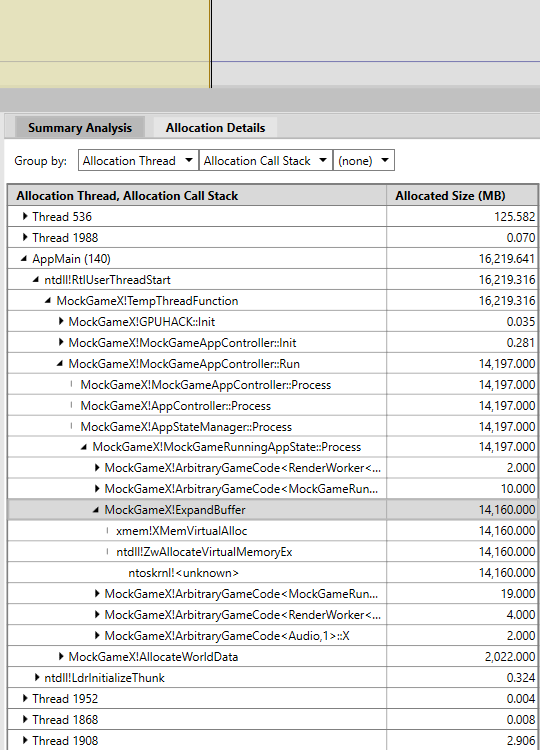Expand ArbitraryGameCode<MockGameRun row with 19.000 MB
Viewport: 540px width, 750px height.
[97, 594]
